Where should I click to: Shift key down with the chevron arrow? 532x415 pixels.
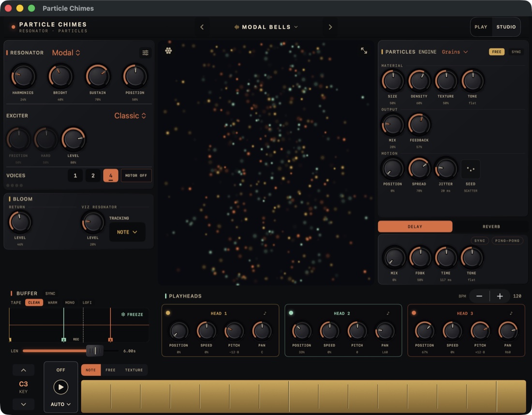(23, 404)
